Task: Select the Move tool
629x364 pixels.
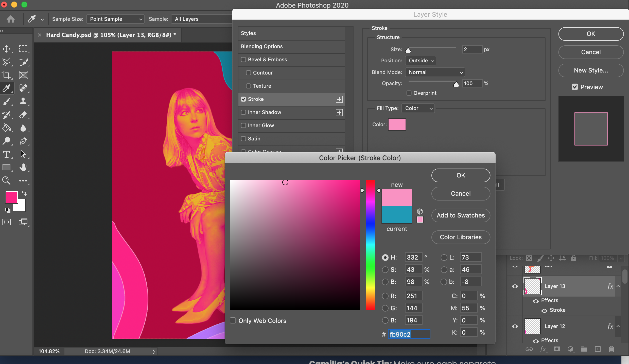Action: (6, 49)
